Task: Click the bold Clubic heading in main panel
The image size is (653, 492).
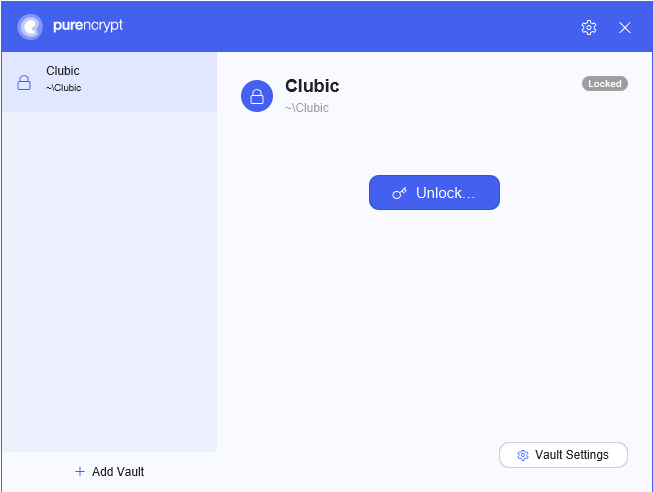Action: [312, 86]
